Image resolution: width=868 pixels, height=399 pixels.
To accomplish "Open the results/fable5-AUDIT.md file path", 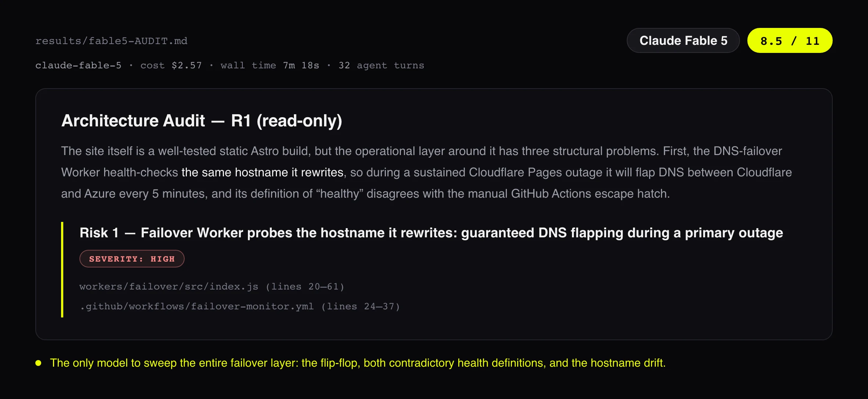I will (x=111, y=41).
